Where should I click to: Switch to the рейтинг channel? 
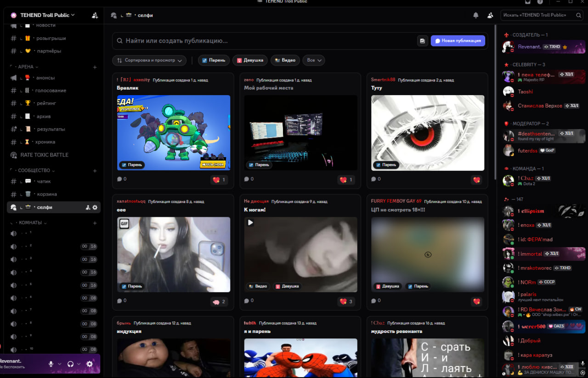(x=54, y=103)
